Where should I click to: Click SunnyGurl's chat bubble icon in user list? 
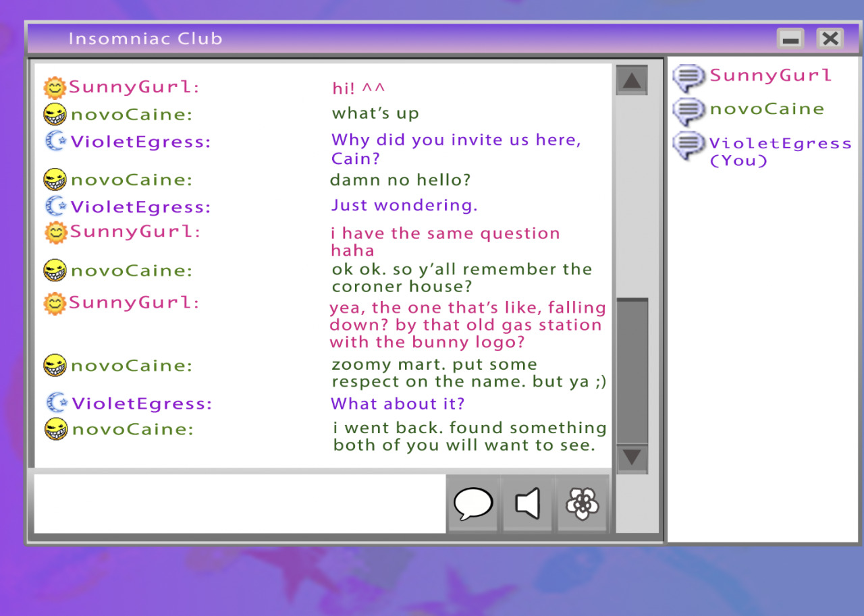[688, 78]
